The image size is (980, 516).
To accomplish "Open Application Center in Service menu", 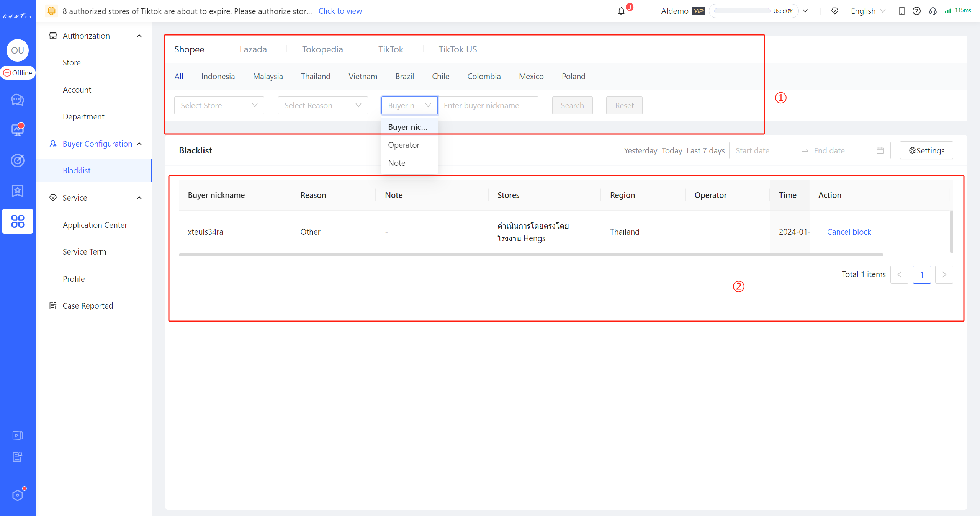I will pos(95,225).
